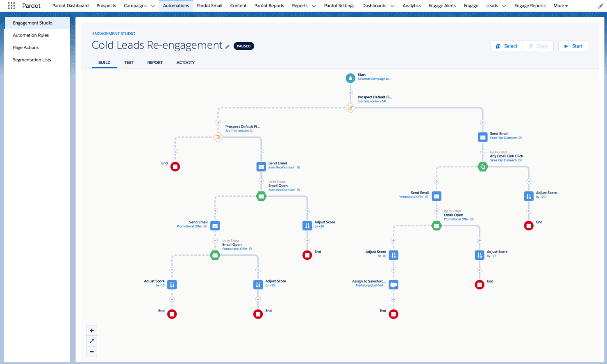This screenshot has height=364, width=607.
Task: Open the Automations menu item
Action: (176, 6)
